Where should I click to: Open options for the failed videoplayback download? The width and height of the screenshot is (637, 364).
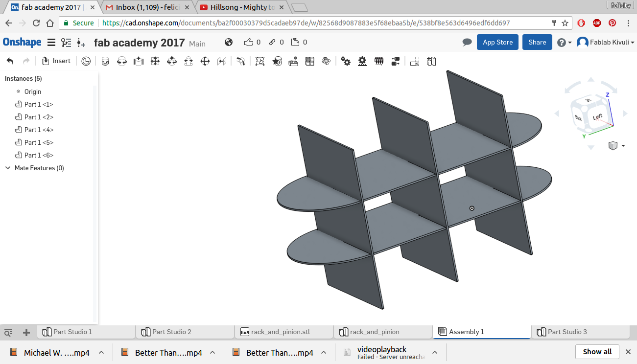[x=435, y=352]
